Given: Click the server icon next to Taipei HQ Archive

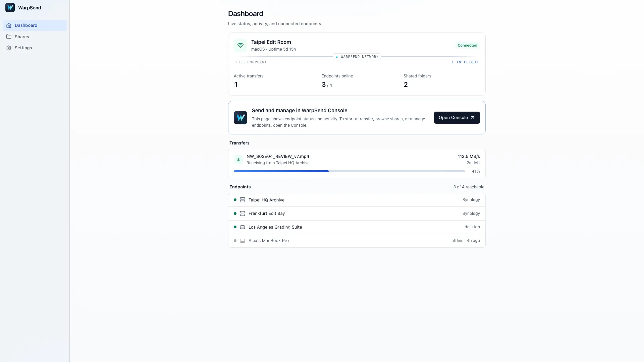Looking at the screenshot, I should 243,200.
